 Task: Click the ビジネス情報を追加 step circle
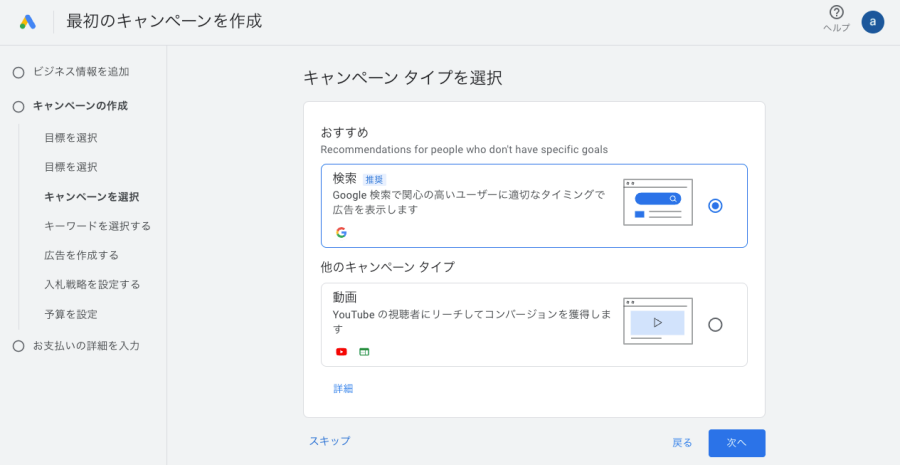18,72
